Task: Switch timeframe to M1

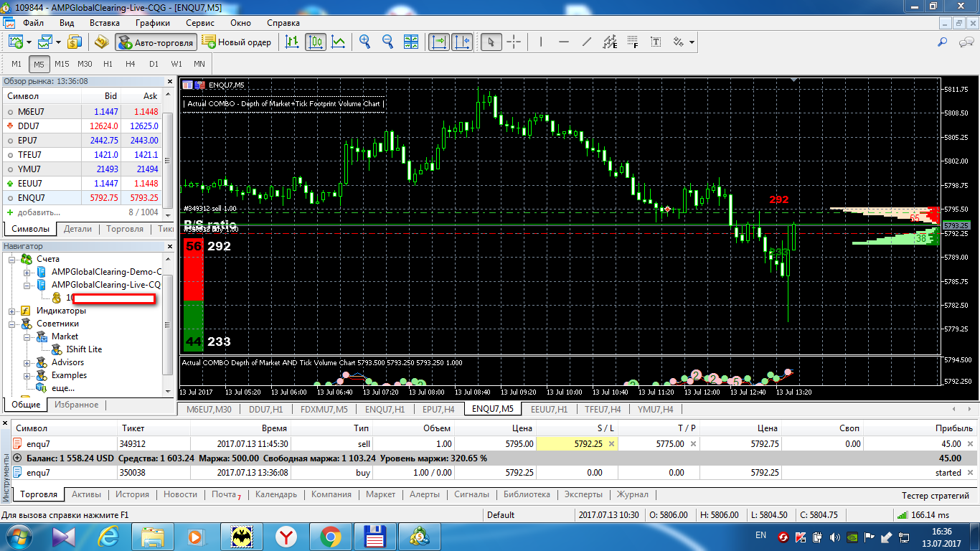Action: coord(17,64)
